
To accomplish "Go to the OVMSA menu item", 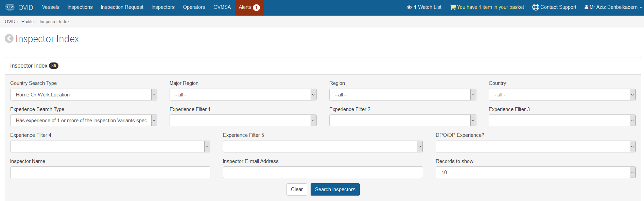I will [x=222, y=7].
